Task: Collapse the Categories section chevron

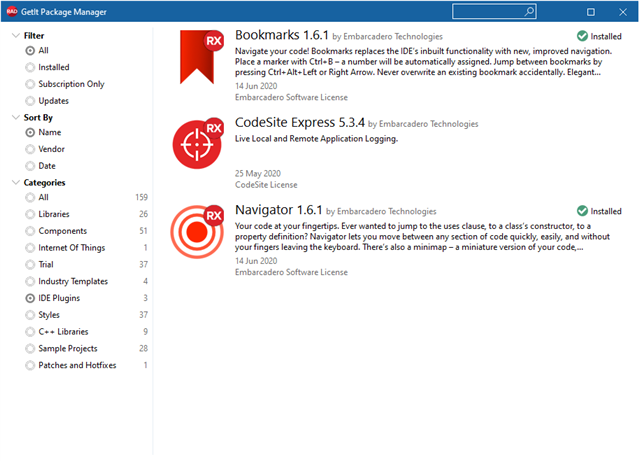Action: (15, 182)
